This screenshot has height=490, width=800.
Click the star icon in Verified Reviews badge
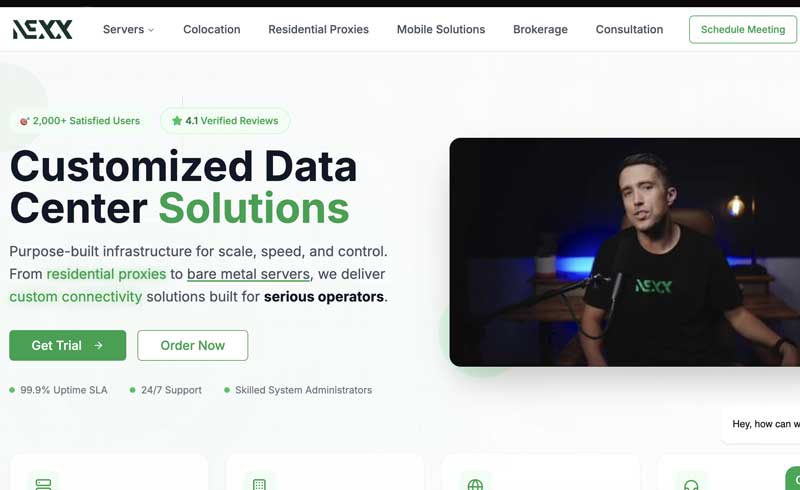click(x=177, y=121)
